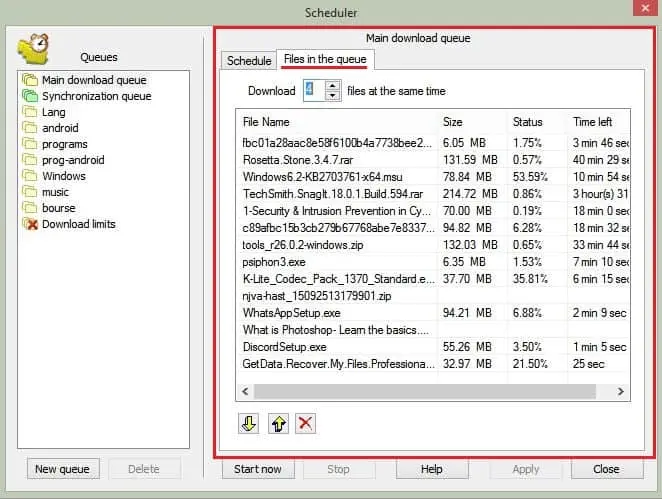This screenshot has width=662, height=499.
Task: Click the simultaneous downloads number field
Action: 313,91
